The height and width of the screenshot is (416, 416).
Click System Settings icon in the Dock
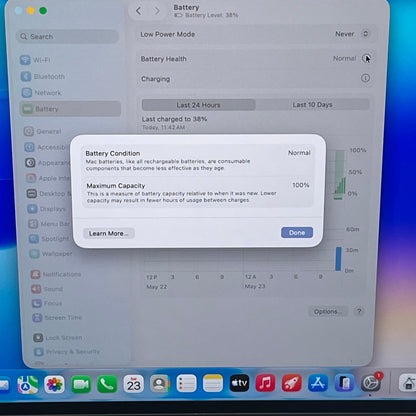(x=371, y=383)
